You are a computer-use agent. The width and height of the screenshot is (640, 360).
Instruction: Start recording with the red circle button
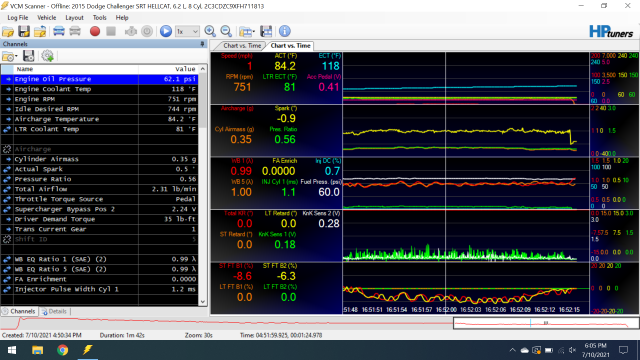pos(95,31)
